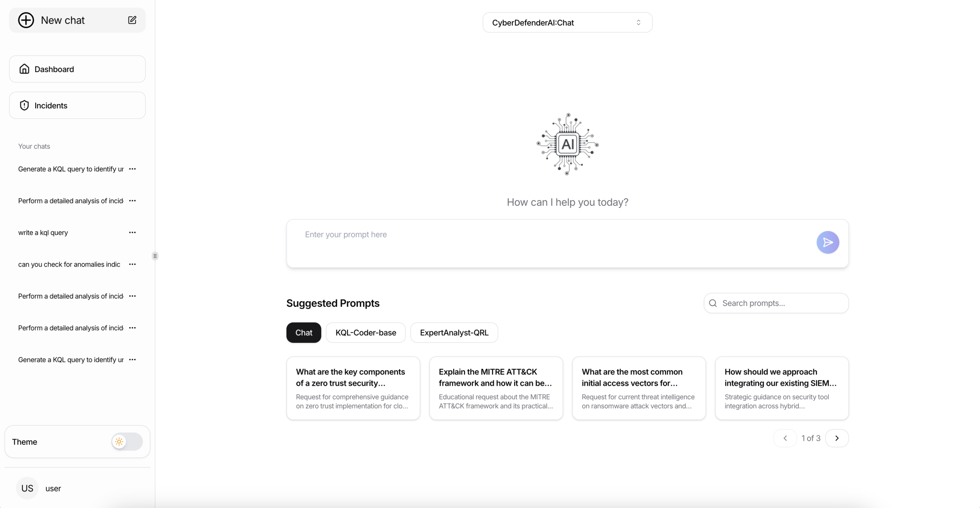Screen dimensions: 980x508
Task: Open options menu for 'write a kql query' chat
Action: [x=132, y=233]
